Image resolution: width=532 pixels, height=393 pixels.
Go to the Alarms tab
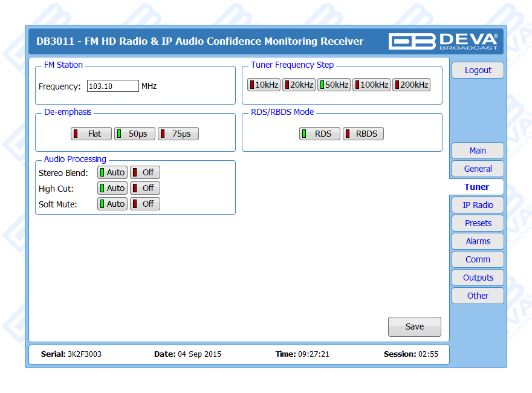[478, 241]
